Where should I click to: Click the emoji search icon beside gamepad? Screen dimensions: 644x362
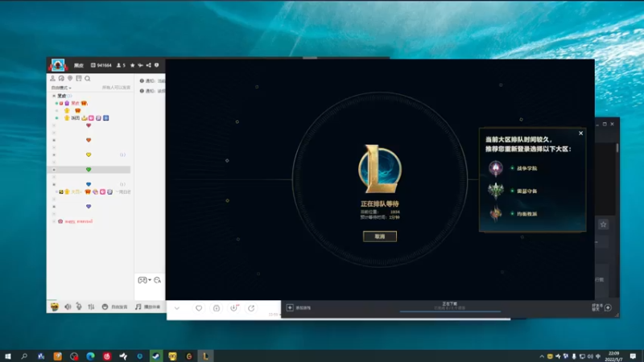pos(157,280)
